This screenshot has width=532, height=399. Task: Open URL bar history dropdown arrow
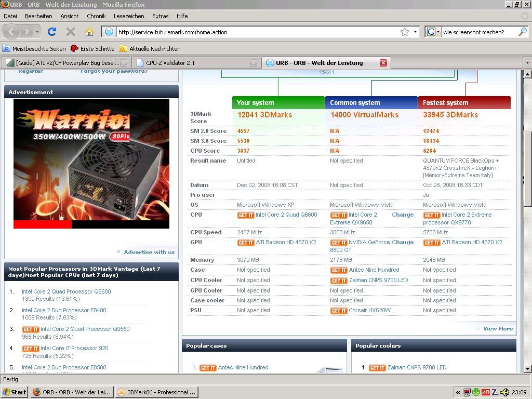[x=415, y=32]
